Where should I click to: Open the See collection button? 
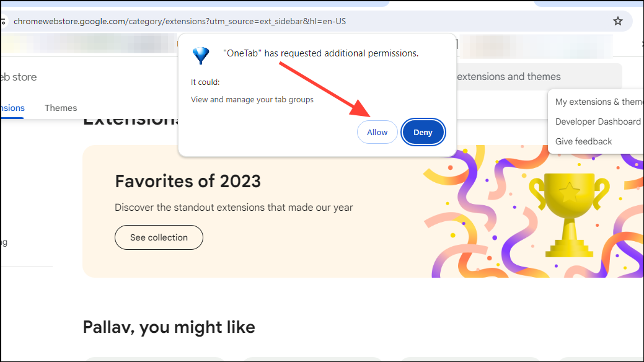159,237
